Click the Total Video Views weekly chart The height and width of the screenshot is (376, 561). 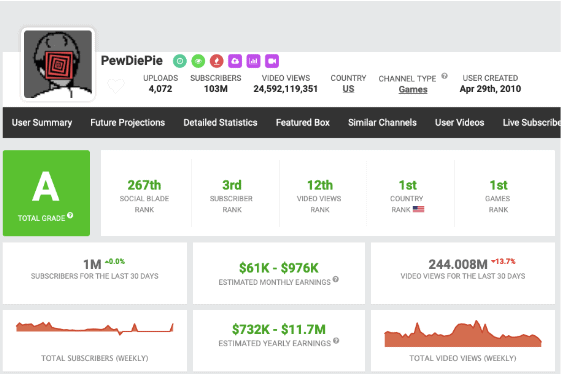tap(463, 334)
